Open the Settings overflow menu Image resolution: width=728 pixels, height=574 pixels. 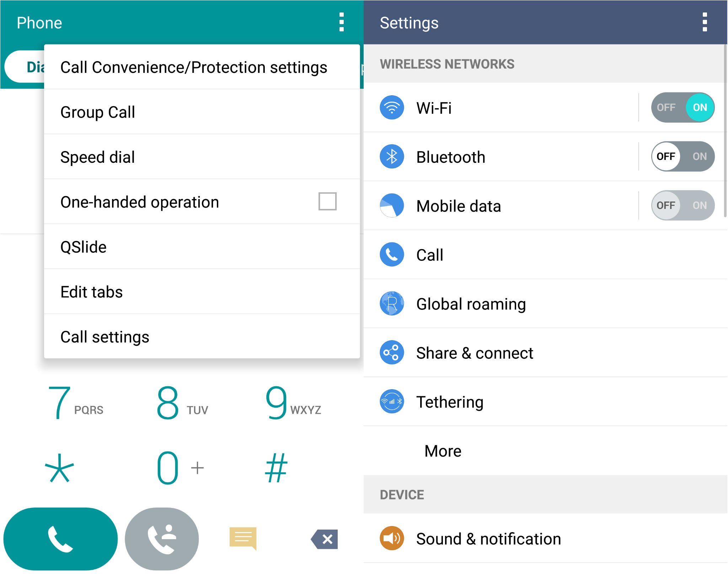(x=705, y=22)
